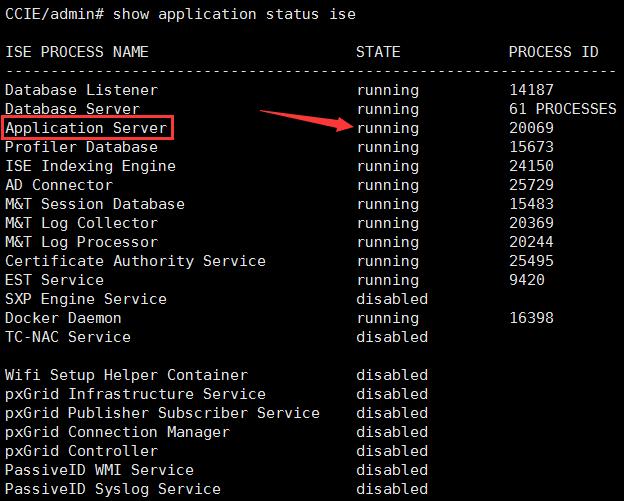Click the 'Database Listener' process name
The height and width of the screenshot is (501, 624).
[82, 90]
